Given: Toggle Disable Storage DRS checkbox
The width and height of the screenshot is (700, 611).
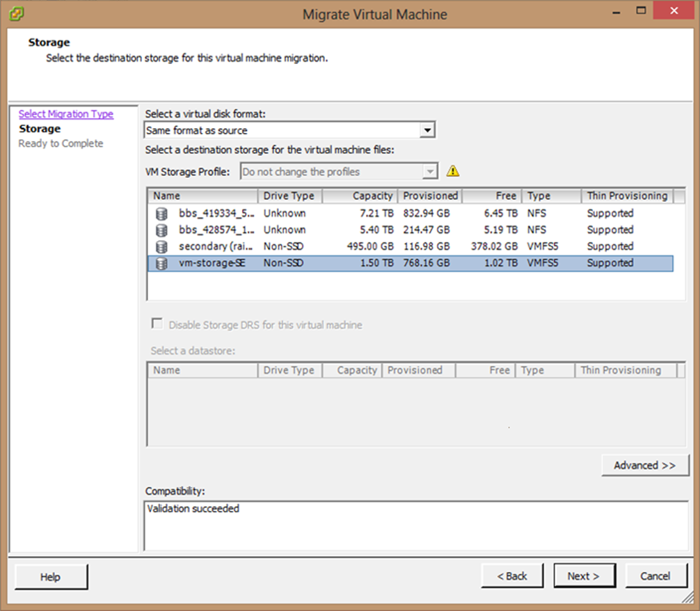Looking at the screenshot, I should (x=157, y=324).
